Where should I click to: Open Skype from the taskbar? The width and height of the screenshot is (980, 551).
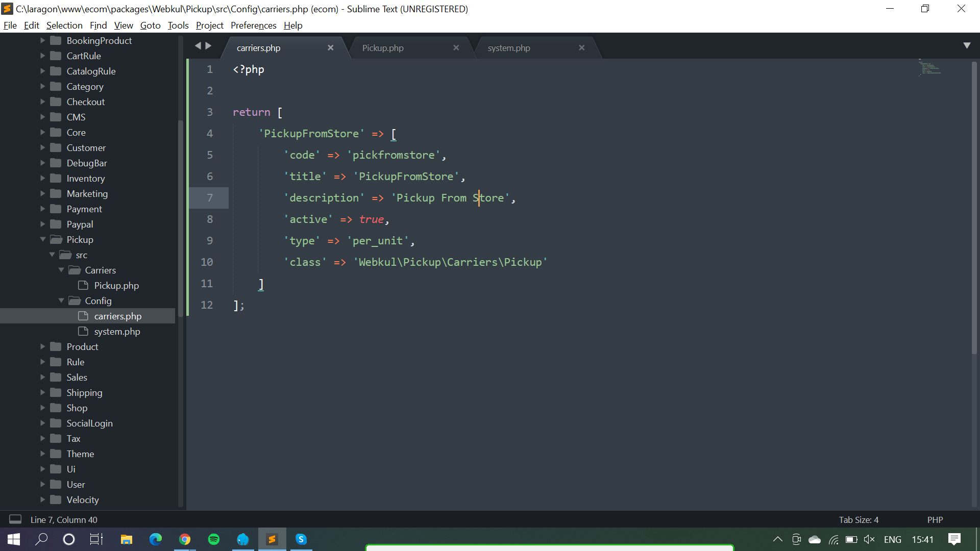[301, 539]
